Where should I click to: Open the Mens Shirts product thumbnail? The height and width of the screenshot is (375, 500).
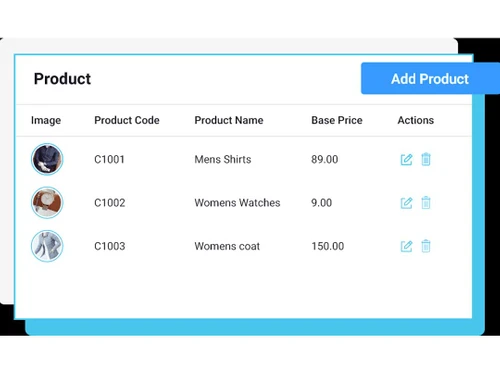pos(47,159)
